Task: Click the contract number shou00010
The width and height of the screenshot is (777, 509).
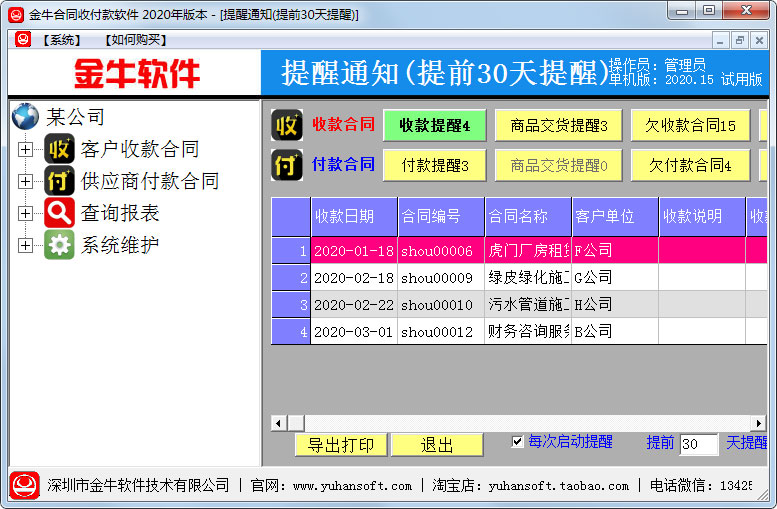Action: point(441,304)
